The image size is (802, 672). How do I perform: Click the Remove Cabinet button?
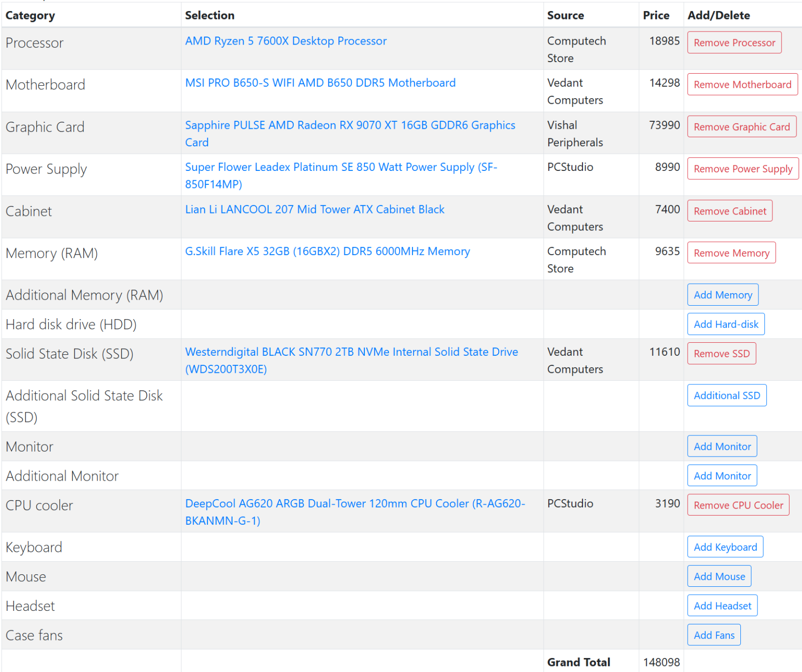(x=729, y=211)
